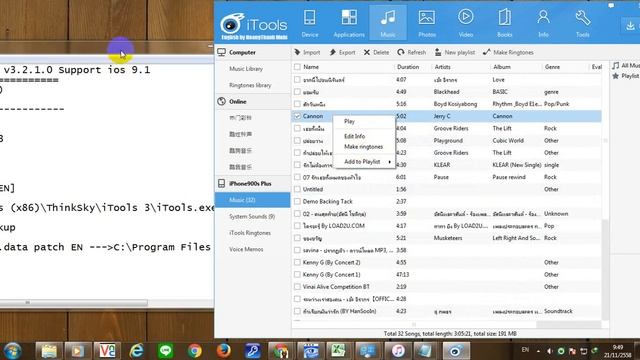Select the Online sidebar section
The width and height of the screenshot is (640, 360).
[253, 102]
